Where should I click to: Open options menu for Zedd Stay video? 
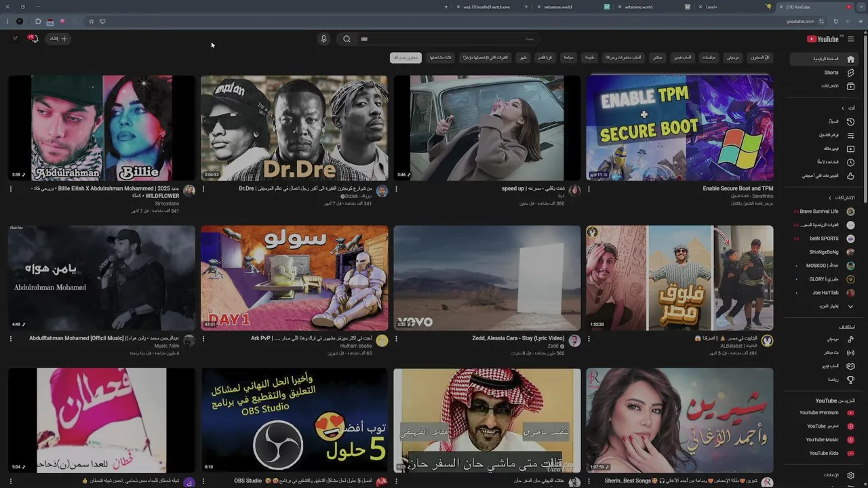tap(396, 339)
